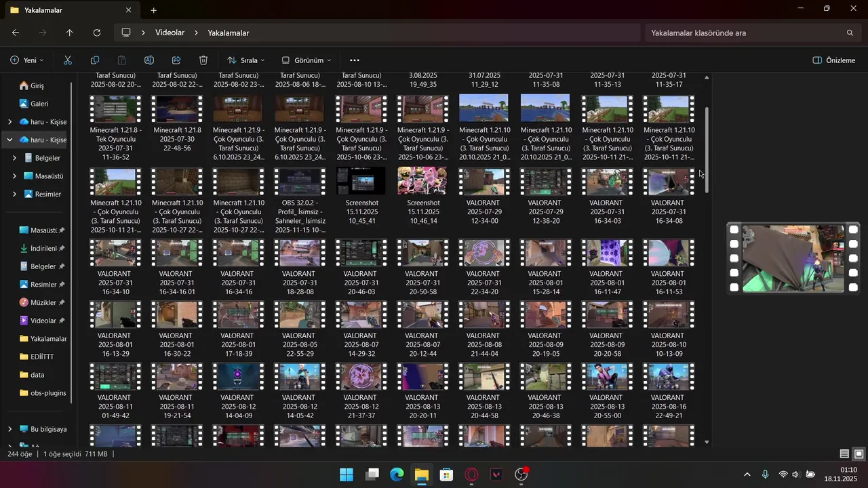Open a new tab with plus button
The height and width of the screenshot is (488, 868).
153,10
